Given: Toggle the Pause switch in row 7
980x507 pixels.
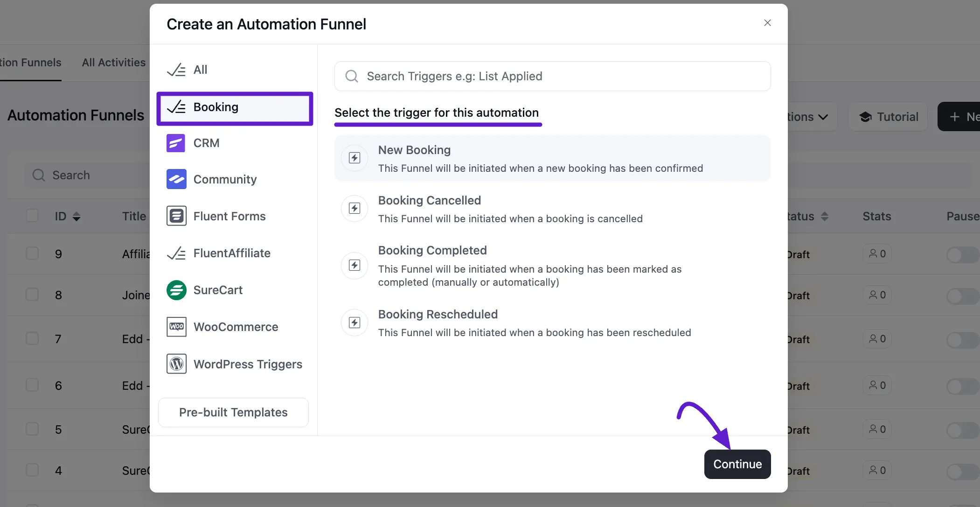Looking at the screenshot, I should click(963, 340).
